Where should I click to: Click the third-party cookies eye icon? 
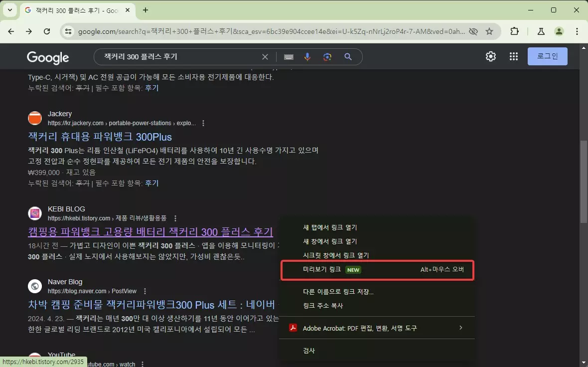coord(473,31)
